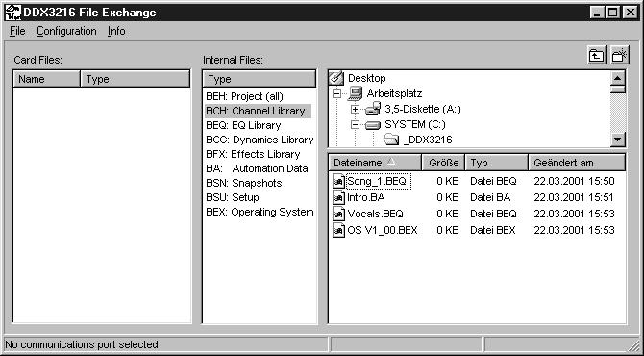Select BSU: Setup entry
The image size is (644, 356).
(233, 197)
